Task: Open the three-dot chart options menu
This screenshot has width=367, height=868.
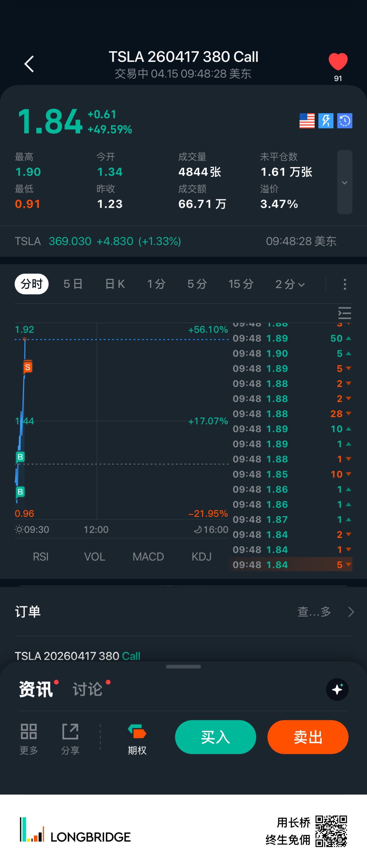Action: pyautogui.click(x=344, y=284)
